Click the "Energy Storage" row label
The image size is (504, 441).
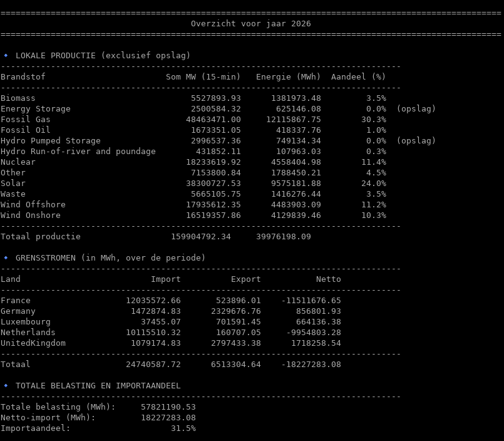(x=35, y=109)
